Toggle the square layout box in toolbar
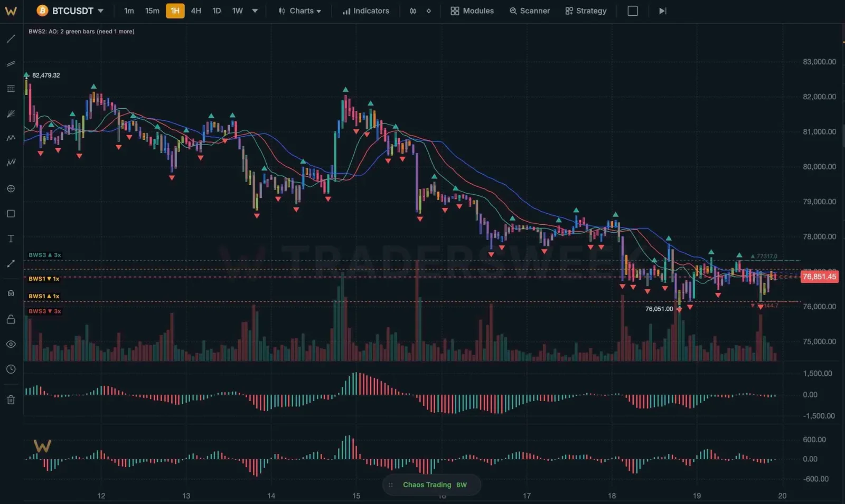This screenshot has height=504, width=845. click(633, 11)
